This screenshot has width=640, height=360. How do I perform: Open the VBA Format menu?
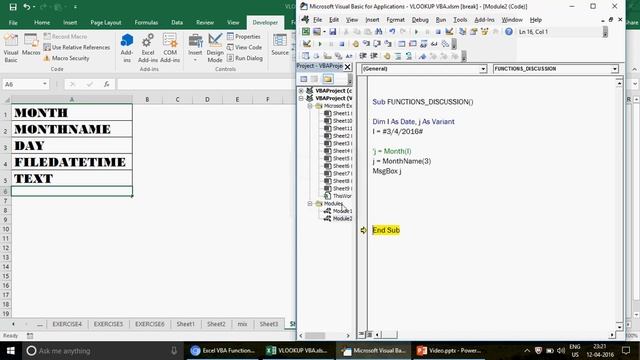395,20
